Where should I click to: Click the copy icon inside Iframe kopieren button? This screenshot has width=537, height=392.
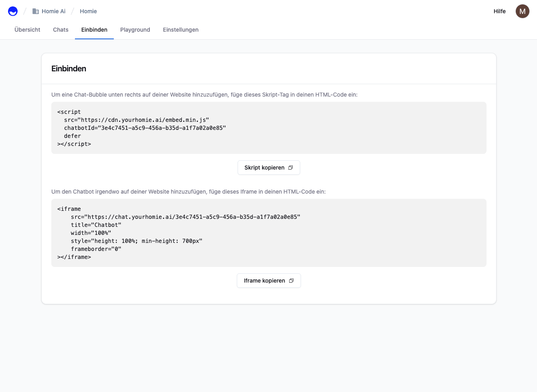point(291,281)
